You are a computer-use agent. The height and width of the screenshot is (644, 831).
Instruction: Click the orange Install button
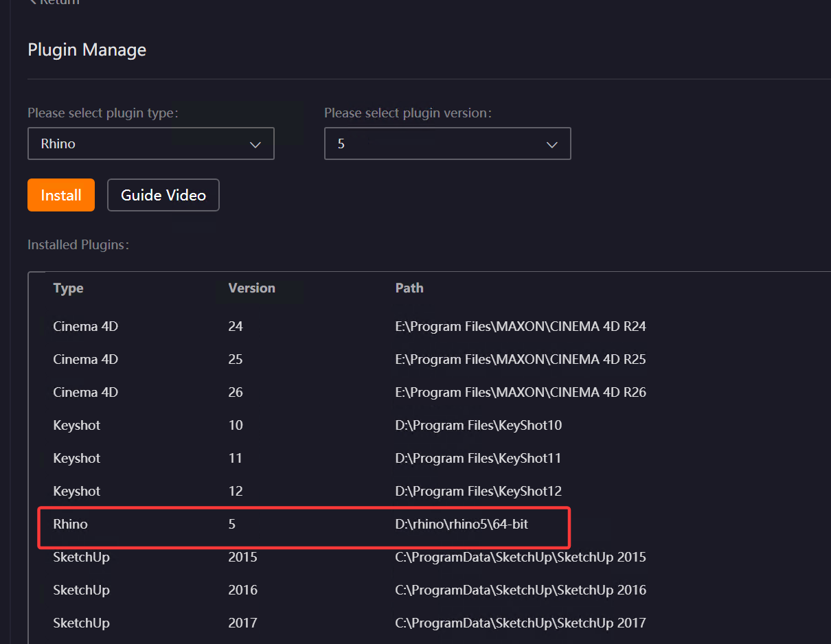coord(61,195)
